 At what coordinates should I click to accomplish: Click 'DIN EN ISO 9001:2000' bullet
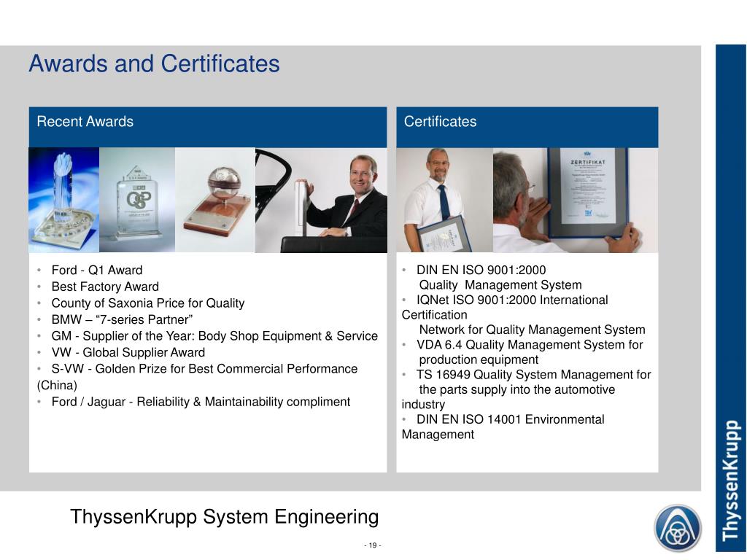pyautogui.click(x=481, y=270)
